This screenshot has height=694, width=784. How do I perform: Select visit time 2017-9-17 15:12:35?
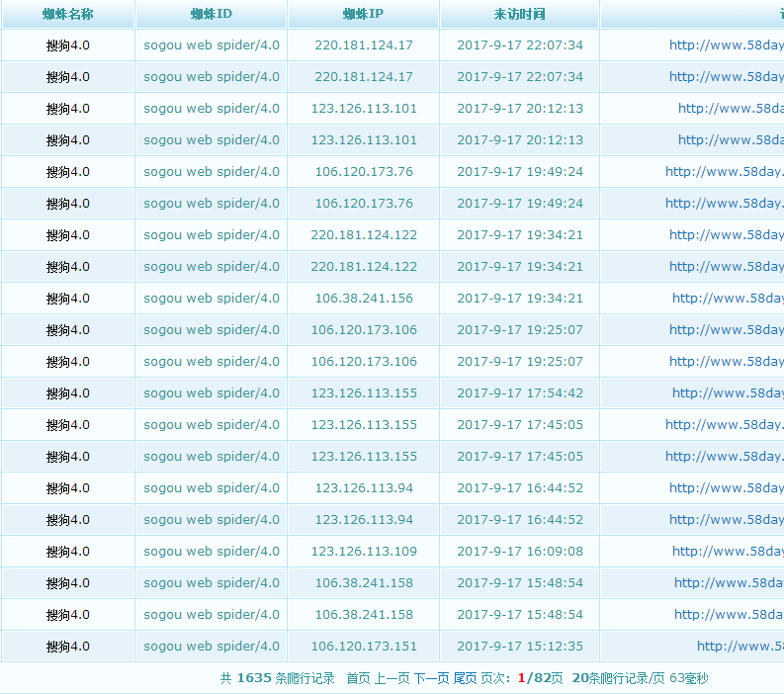(x=520, y=647)
